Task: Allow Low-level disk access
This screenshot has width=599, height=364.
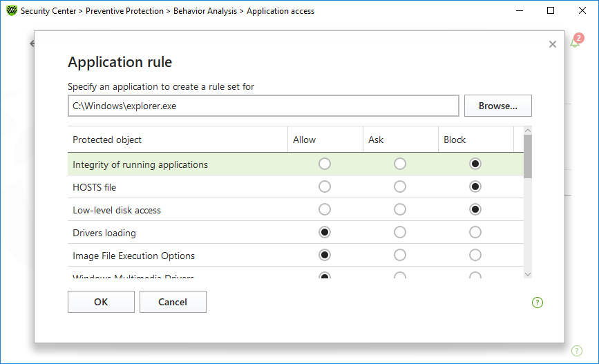Action: [x=324, y=209]
